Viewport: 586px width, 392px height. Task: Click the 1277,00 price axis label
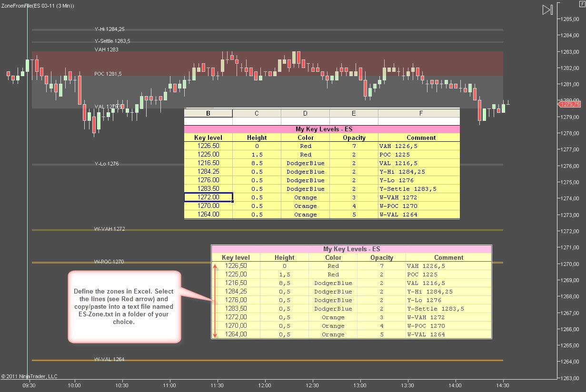coord(570,149)
